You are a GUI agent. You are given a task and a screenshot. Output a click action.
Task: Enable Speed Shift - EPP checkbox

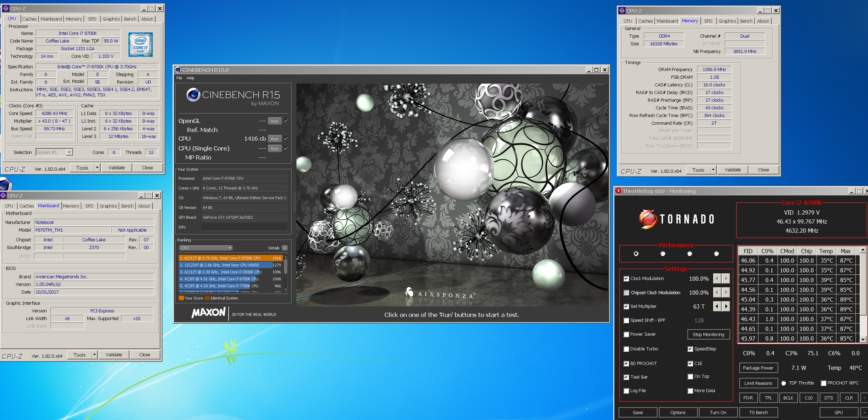626,320
